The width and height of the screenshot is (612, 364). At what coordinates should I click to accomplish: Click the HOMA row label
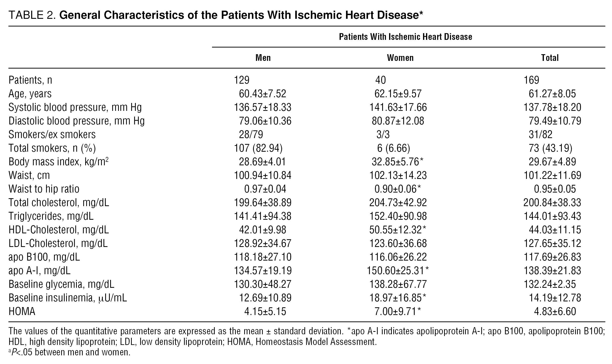22,312
